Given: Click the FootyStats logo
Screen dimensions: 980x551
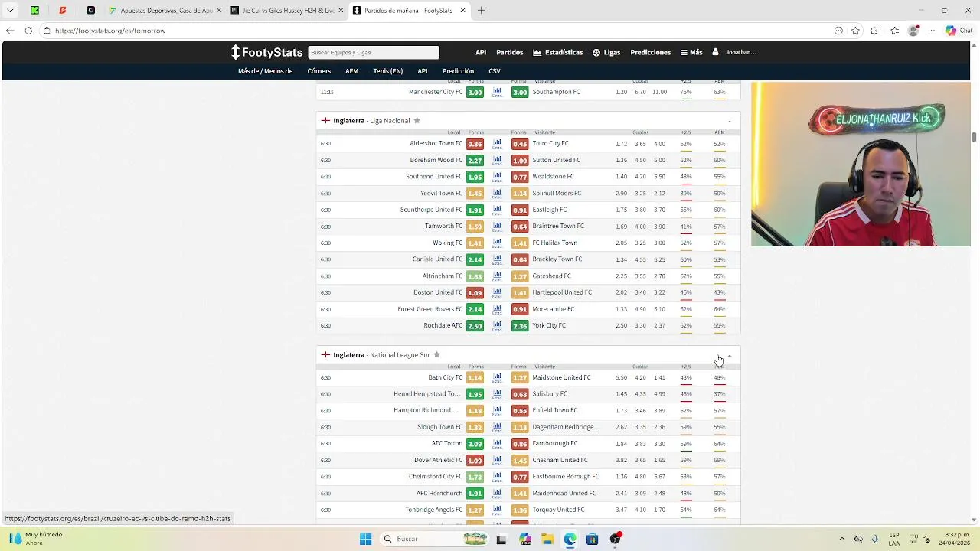Looking at the screenshot, I should [x=267, y=52].
